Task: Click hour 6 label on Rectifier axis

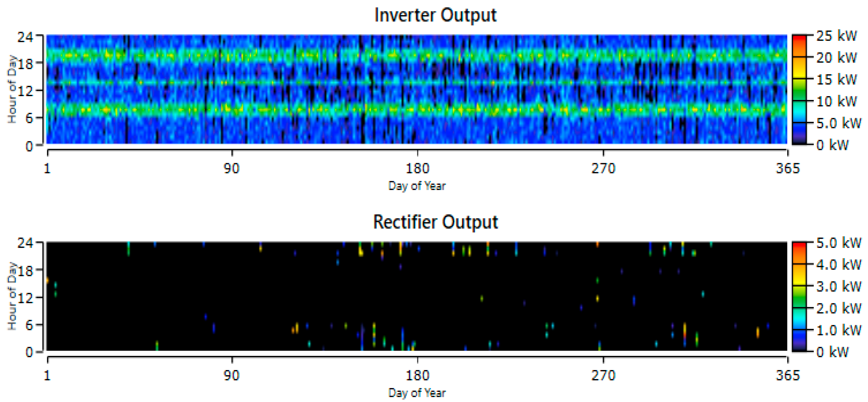Action: coord(29,325)
